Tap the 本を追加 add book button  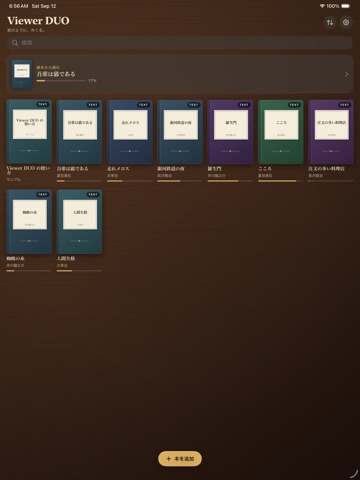tap(180, 459)
